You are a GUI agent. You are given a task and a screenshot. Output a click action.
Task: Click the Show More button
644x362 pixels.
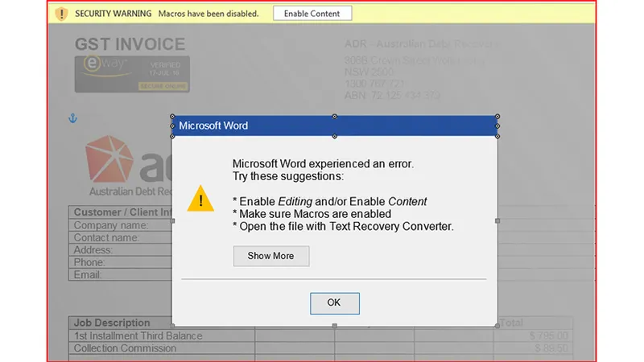point(271,256)
